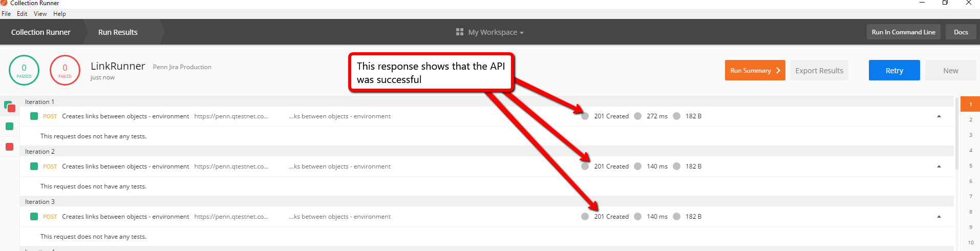
Task: Click green status square in Iteration 2 row
Action: click(34, 166)
